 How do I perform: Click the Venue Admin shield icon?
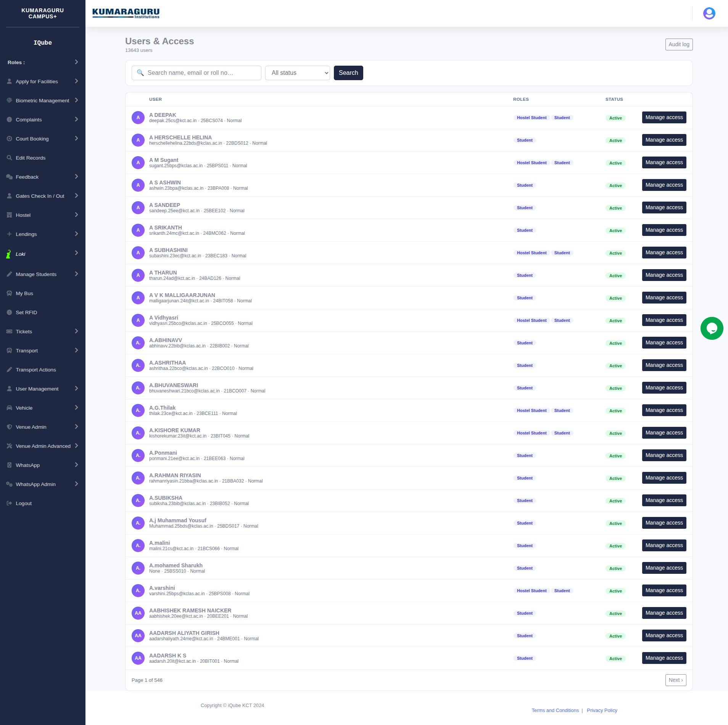10,427
